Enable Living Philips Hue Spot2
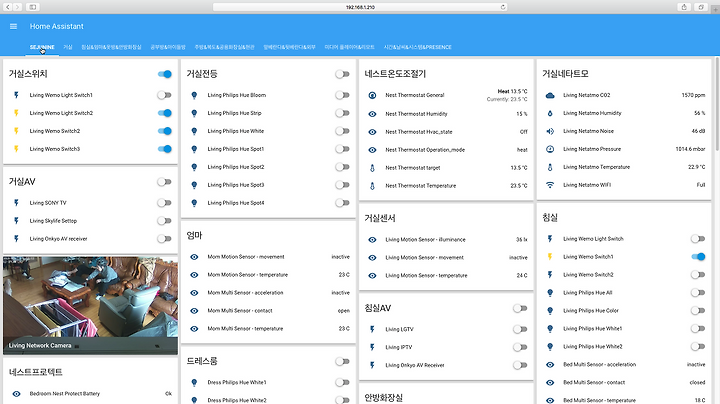The image size is (720, 404). click(342, 167)
